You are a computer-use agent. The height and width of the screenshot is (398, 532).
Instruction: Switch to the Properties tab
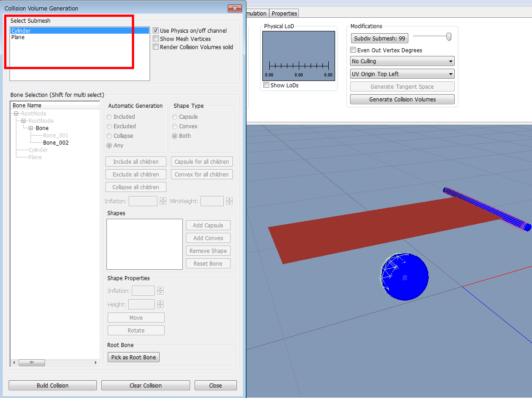284,13
